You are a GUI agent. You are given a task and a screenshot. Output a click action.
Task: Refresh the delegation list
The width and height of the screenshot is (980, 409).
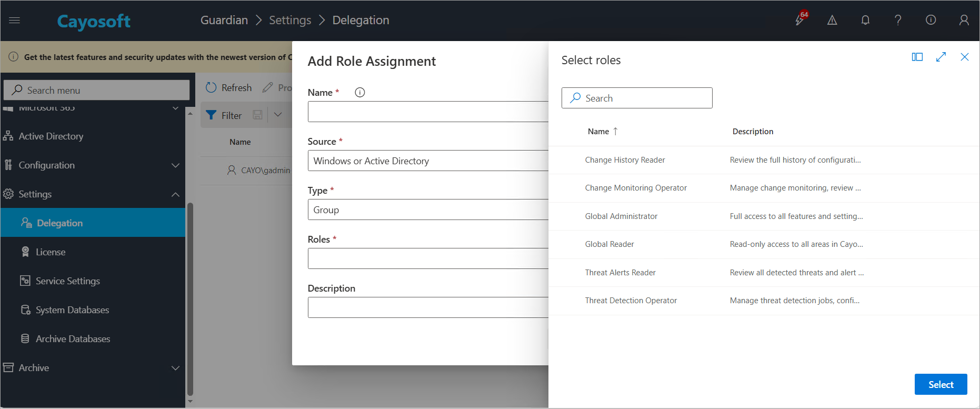(229, 87)
